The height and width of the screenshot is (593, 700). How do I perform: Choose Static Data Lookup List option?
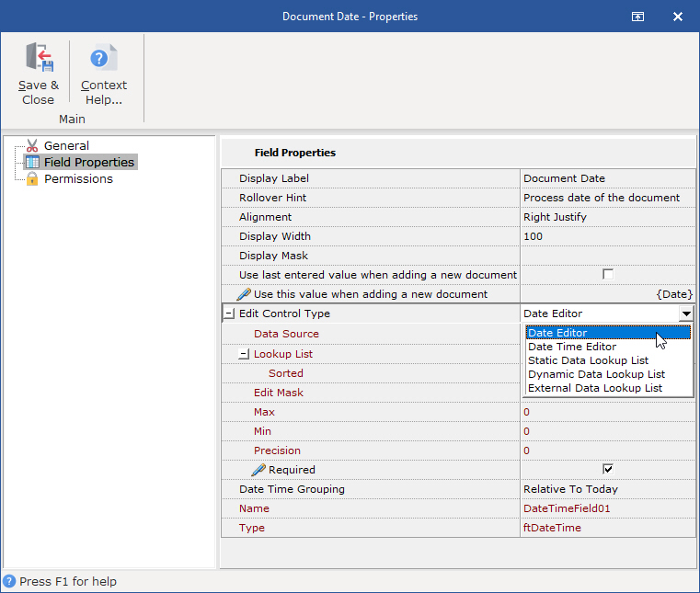click(x=608, y=360)
